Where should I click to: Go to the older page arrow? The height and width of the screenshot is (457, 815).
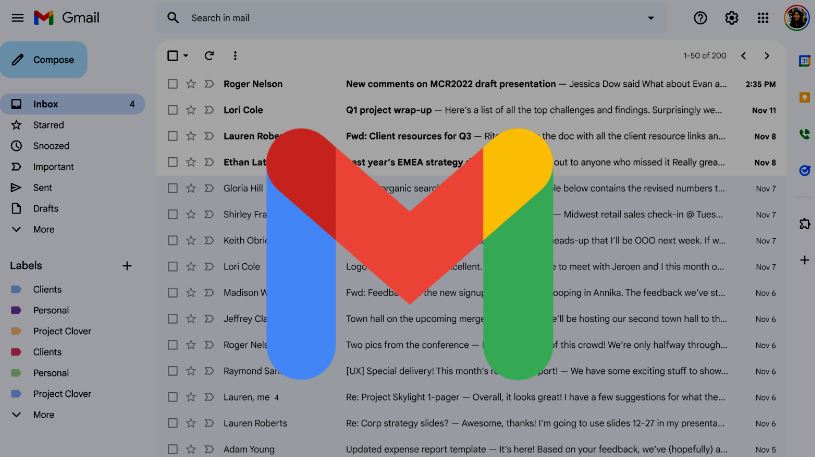[x=767, y=56]
